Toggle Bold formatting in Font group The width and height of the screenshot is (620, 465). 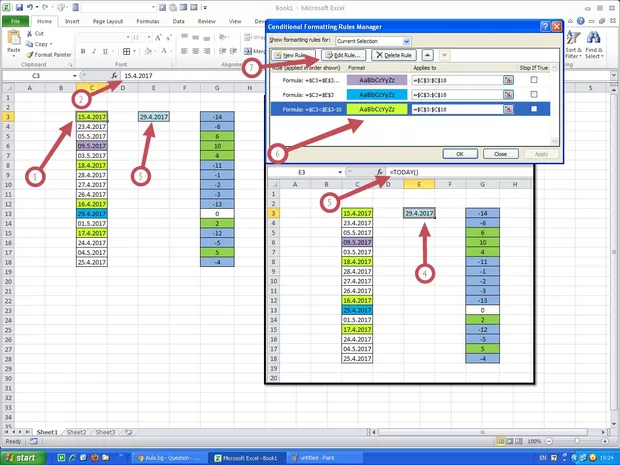83,51
